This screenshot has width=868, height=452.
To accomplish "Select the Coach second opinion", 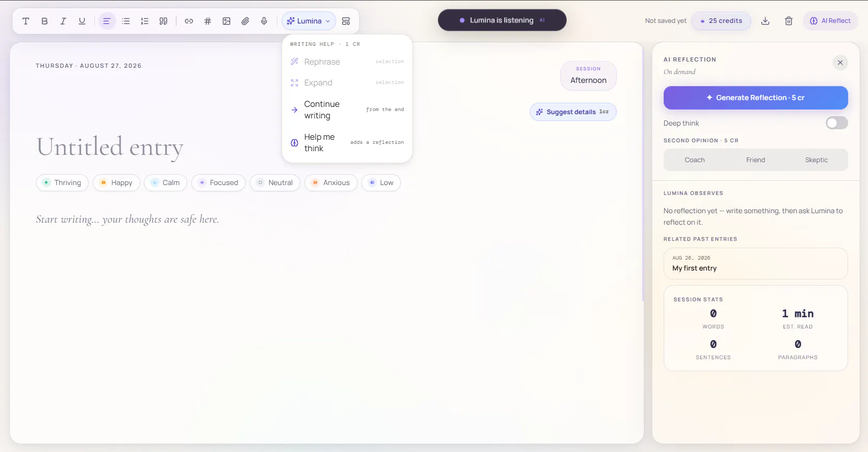I will click(x=694, y=160).
